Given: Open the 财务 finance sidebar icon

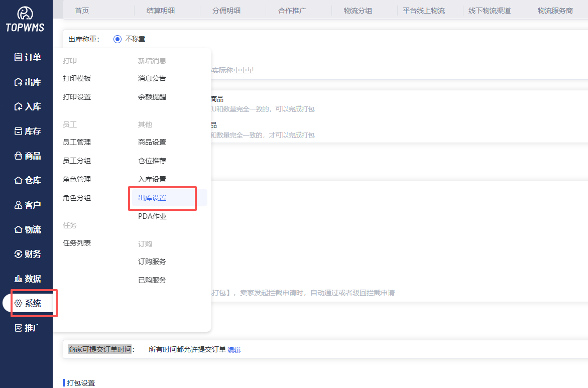Looking at the screenshot, I should click(19, 254).
